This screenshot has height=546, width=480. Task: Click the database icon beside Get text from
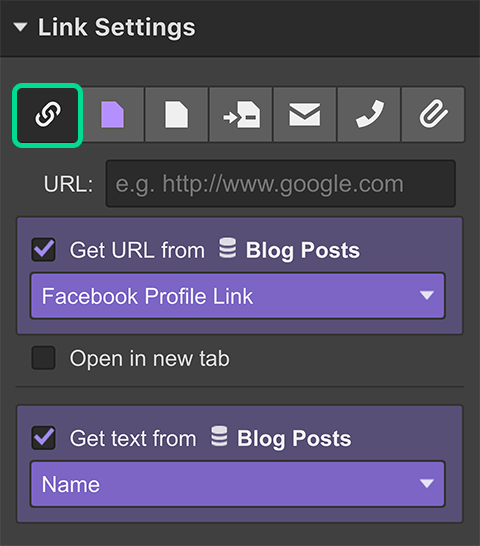(x=219, y=436)
